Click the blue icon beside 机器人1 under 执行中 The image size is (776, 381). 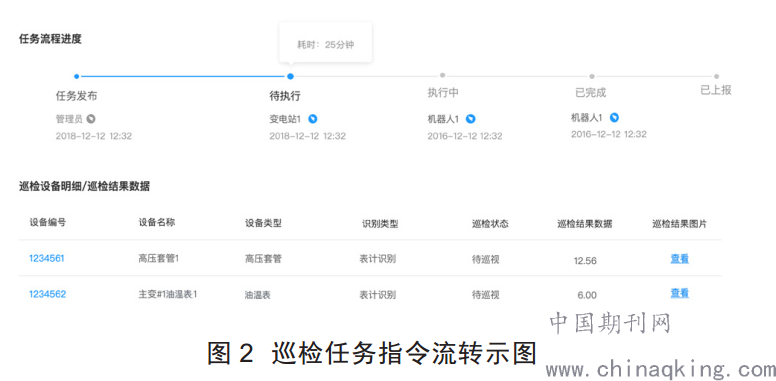tap(471, 119)
